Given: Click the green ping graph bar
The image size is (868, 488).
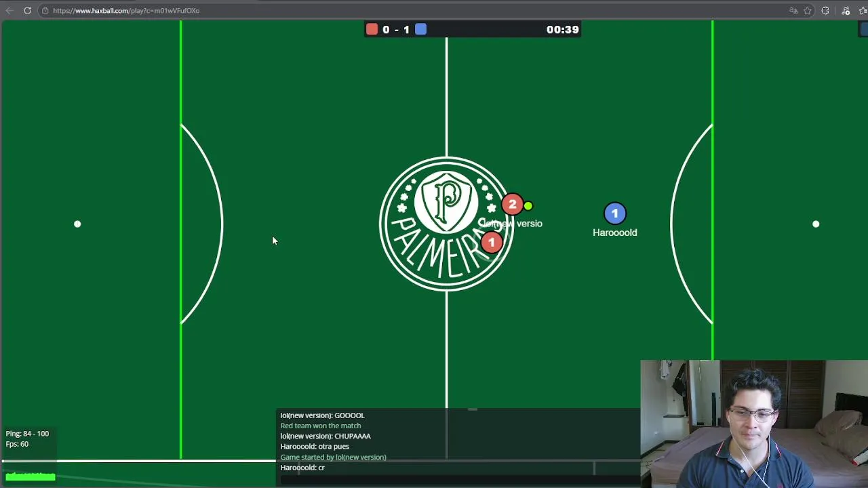Looking at the screenshot, I should tap(31, 477).
